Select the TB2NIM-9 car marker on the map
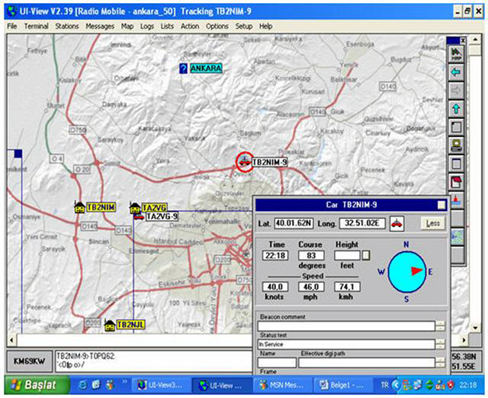Viewport: 488px width, 398px height. 245,162
